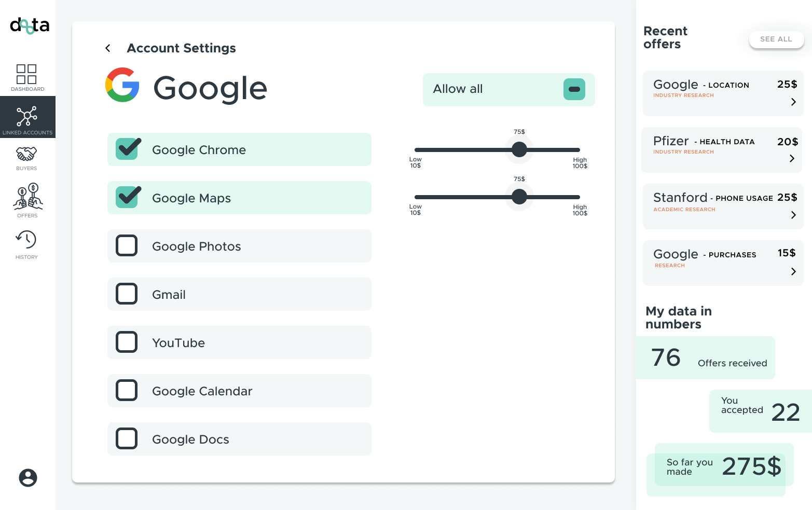Click the 76 Offers received card
Viewport: 812px width, 510px height.
(x=706, y=358)
